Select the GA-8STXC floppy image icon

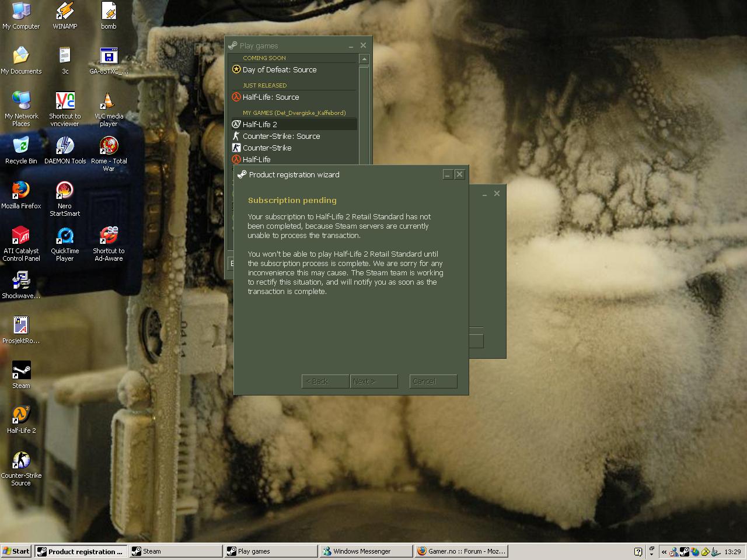109,61
